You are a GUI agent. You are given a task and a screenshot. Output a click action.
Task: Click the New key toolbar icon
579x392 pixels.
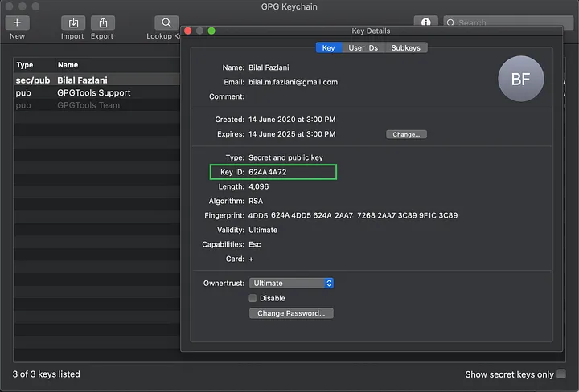[x=17, y=23]
